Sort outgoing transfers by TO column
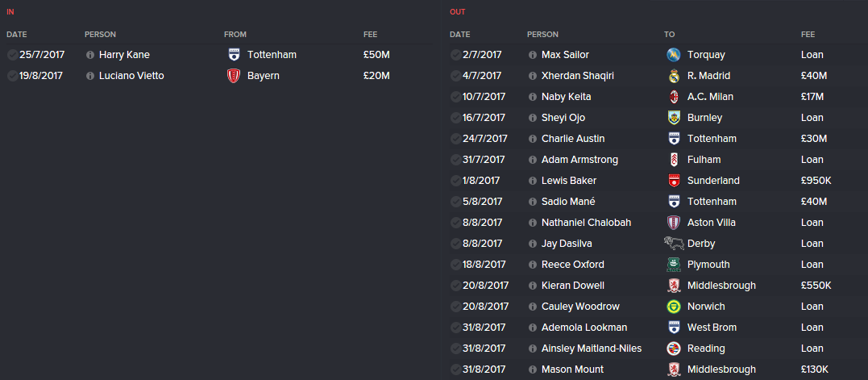Viewport: 868px width, 380px height. point(669,35)
